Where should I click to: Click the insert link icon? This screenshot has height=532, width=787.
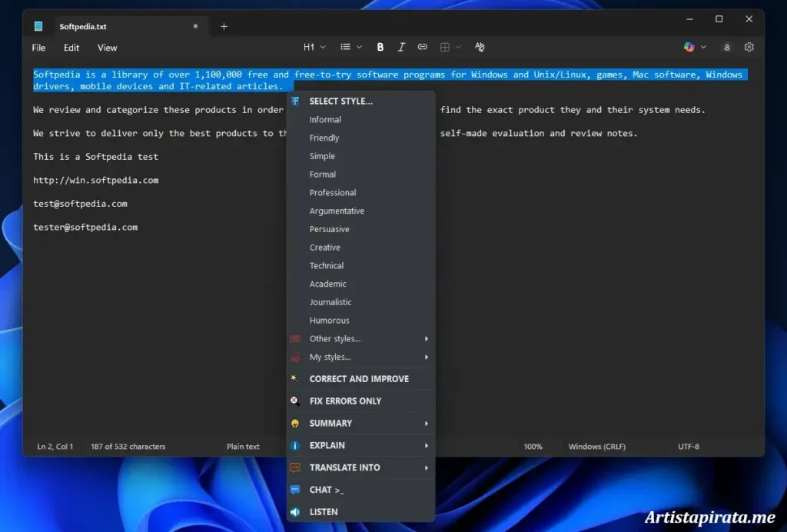pos(422,48)
